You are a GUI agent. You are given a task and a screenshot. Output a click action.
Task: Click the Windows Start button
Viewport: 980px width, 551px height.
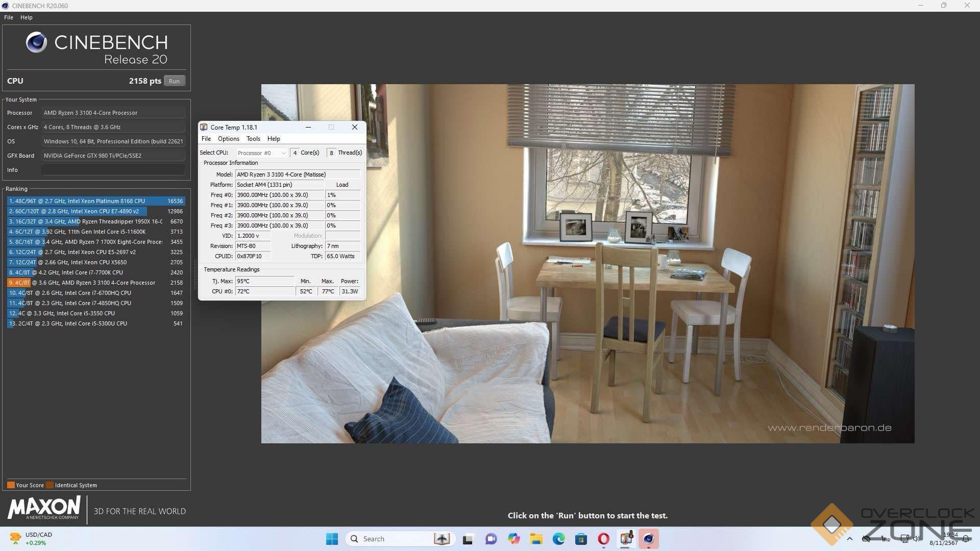tap(332, 539)
